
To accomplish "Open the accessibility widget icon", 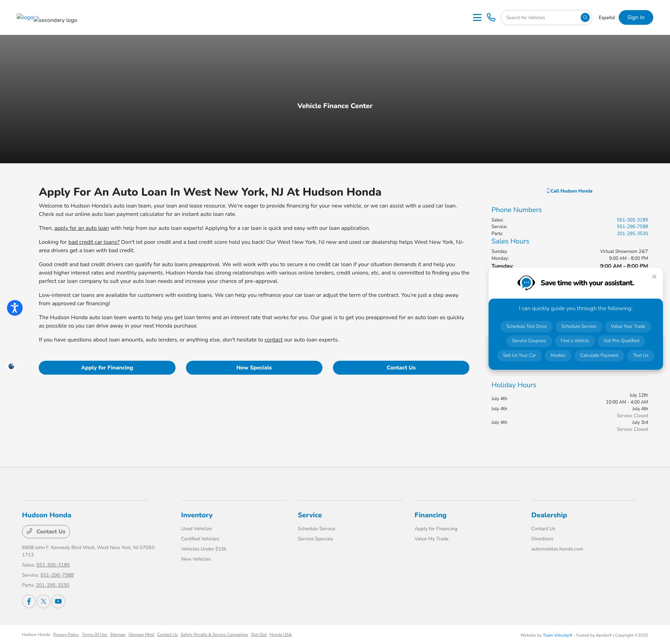I will coord(15,308).
